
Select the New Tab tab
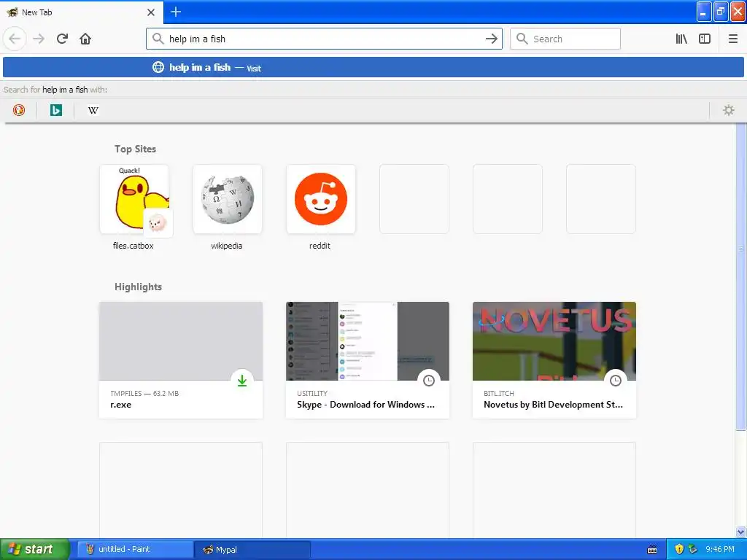(82, 12)
